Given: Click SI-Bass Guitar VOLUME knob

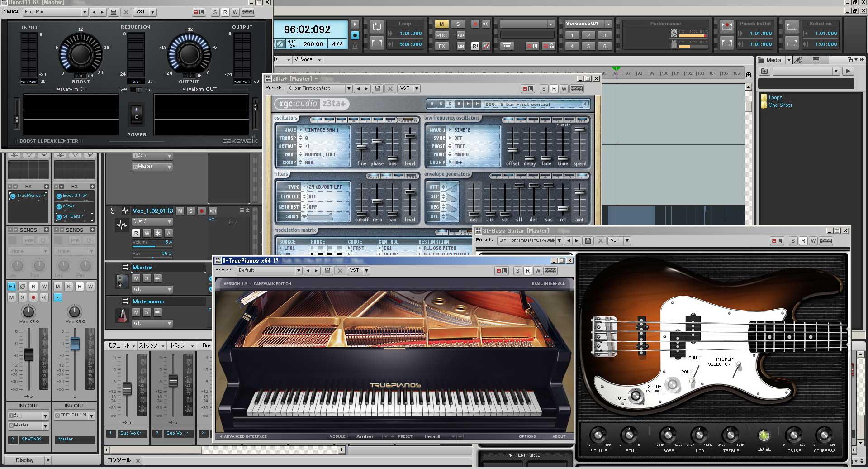Looking at the screenshot, I should pos(598,435).
